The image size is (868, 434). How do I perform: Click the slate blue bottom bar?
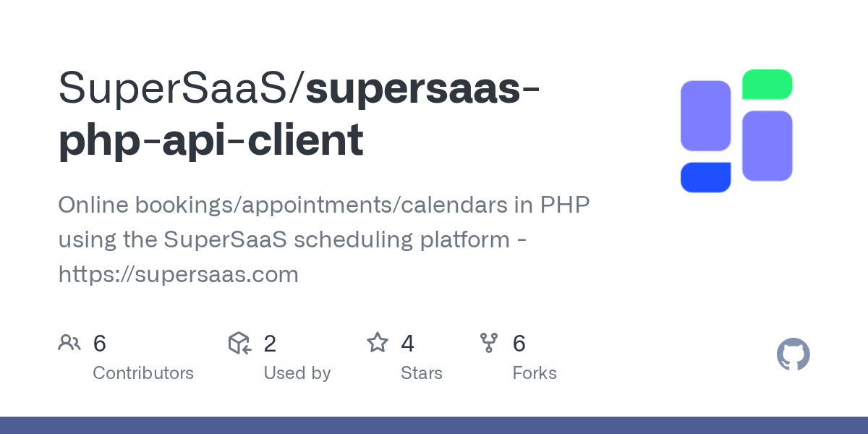click(434, 425)
